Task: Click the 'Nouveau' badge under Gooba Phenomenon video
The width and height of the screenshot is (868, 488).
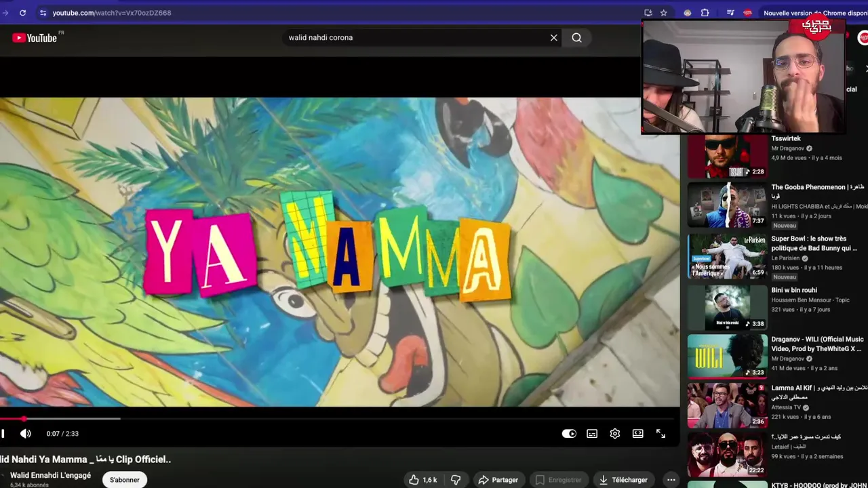Action: 785,226
